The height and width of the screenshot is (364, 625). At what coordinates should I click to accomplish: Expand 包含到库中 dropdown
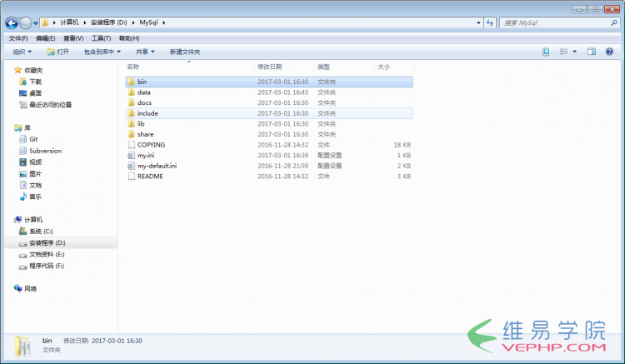click(x=102, y=52)
